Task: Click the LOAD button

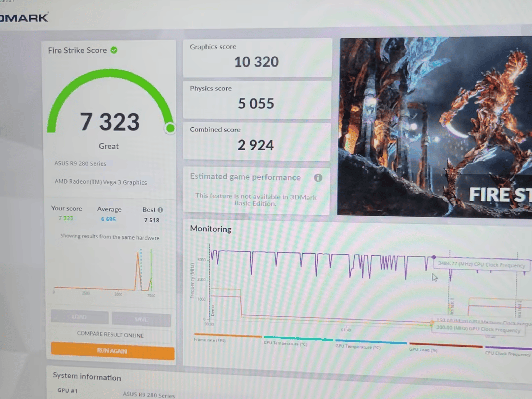Action: 79,317
